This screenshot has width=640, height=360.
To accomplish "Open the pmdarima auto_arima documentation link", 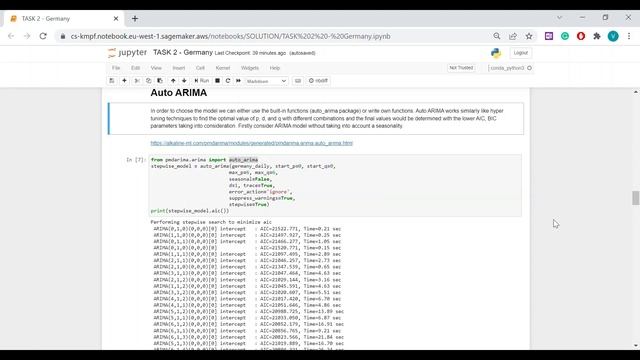I will click(251, 143).
